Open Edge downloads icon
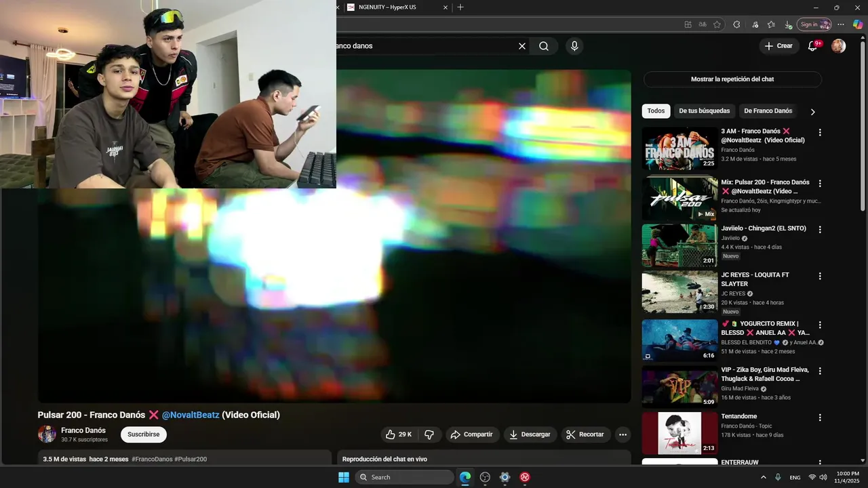The image size is (868, 488). pos(787,24)
